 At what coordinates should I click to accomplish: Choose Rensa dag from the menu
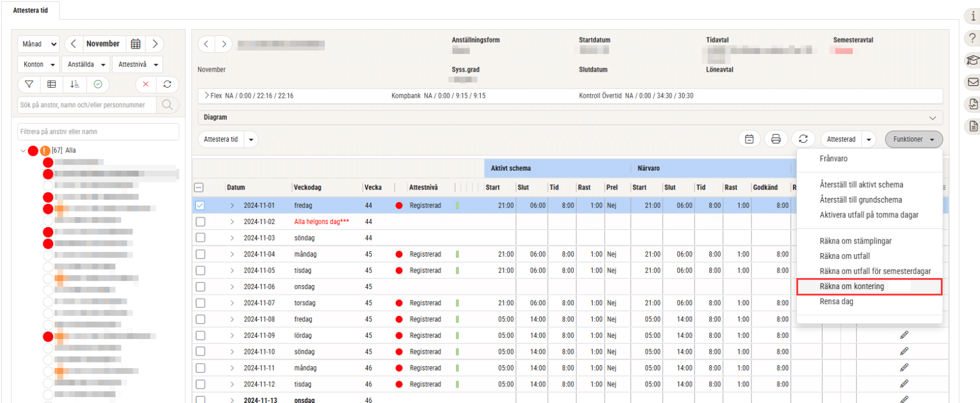click(837, 302)
